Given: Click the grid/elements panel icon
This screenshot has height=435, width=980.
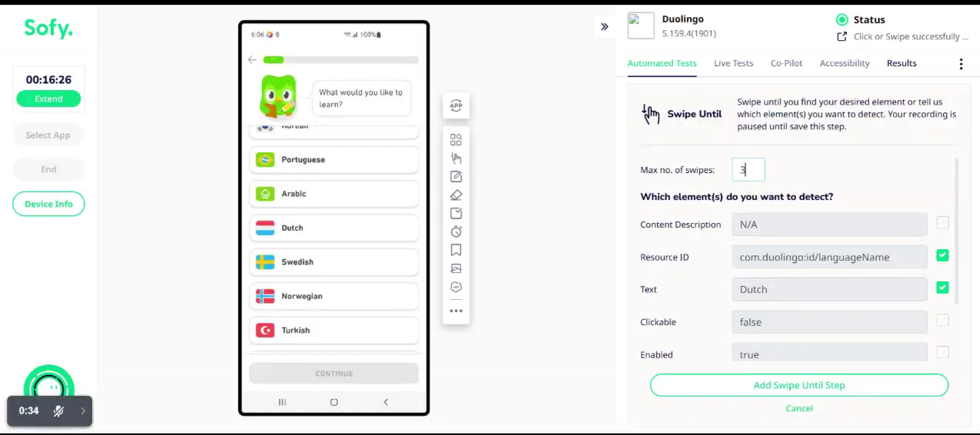Looking at the screenshot, I should point(456,139).
